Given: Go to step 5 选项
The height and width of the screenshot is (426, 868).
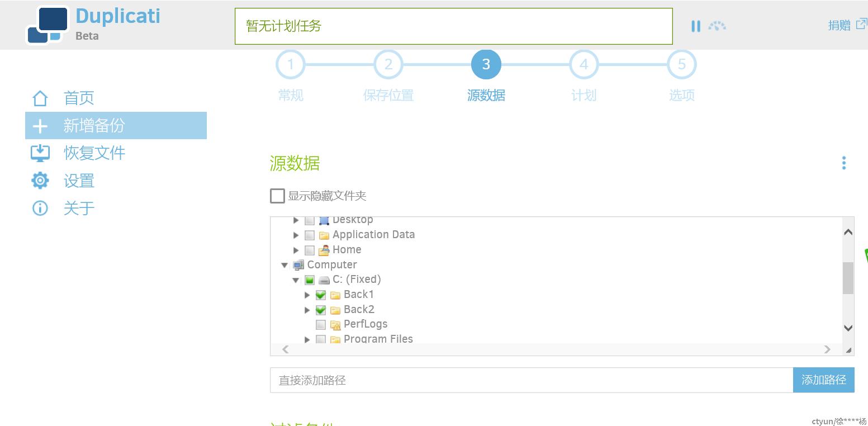Looking at the screenshot, I should 682,64.
